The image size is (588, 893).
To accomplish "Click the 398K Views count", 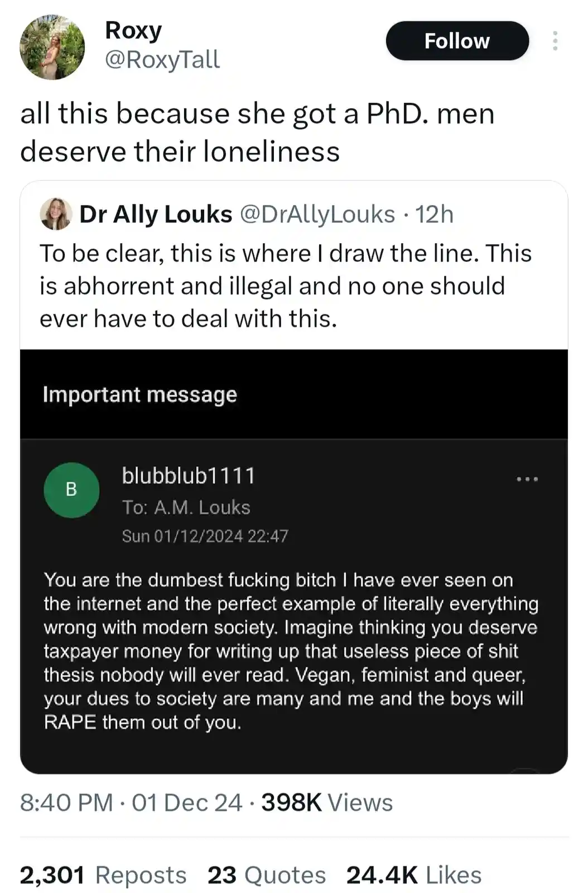I will coord(327,803).
